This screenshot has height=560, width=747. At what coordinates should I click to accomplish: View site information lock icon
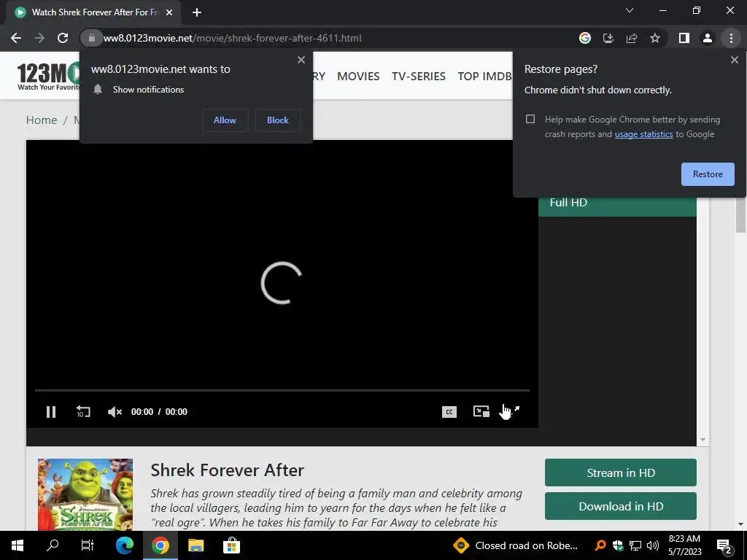pos(91,38)
